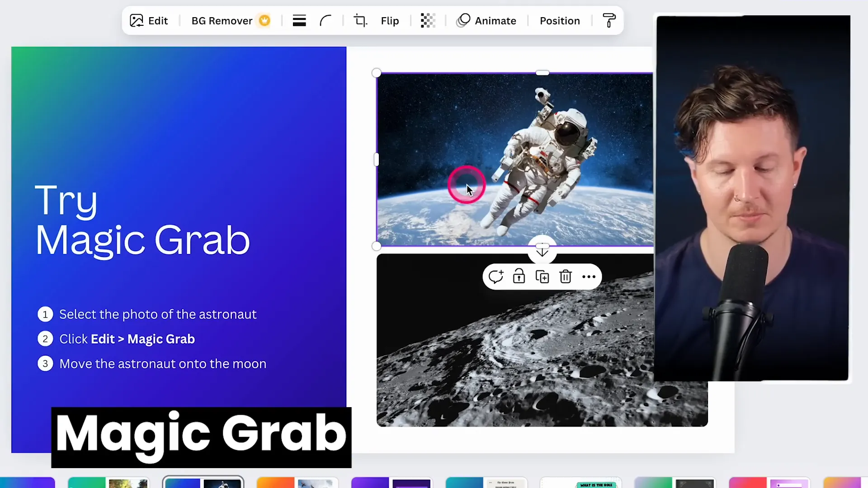
Task: Select the current Magic Grab page thumbnail
Action: 203,483
